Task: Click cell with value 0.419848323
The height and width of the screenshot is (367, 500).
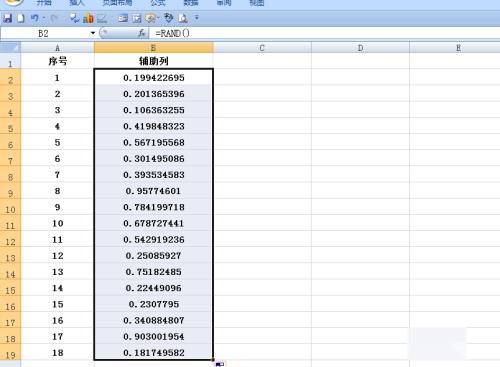Action: 153,126
